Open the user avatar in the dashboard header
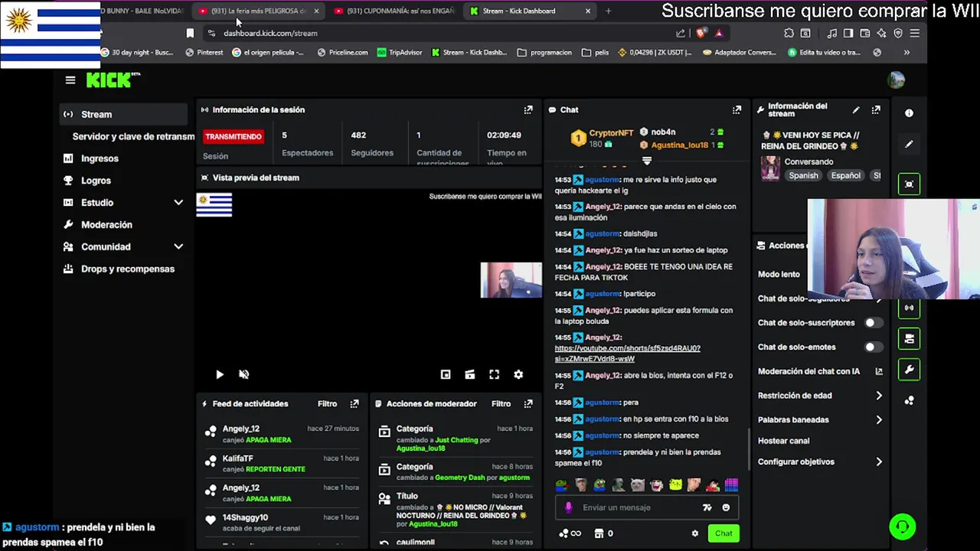Image resolution: width=980 pixels, height=551 pixels. [x=896, y=80]
